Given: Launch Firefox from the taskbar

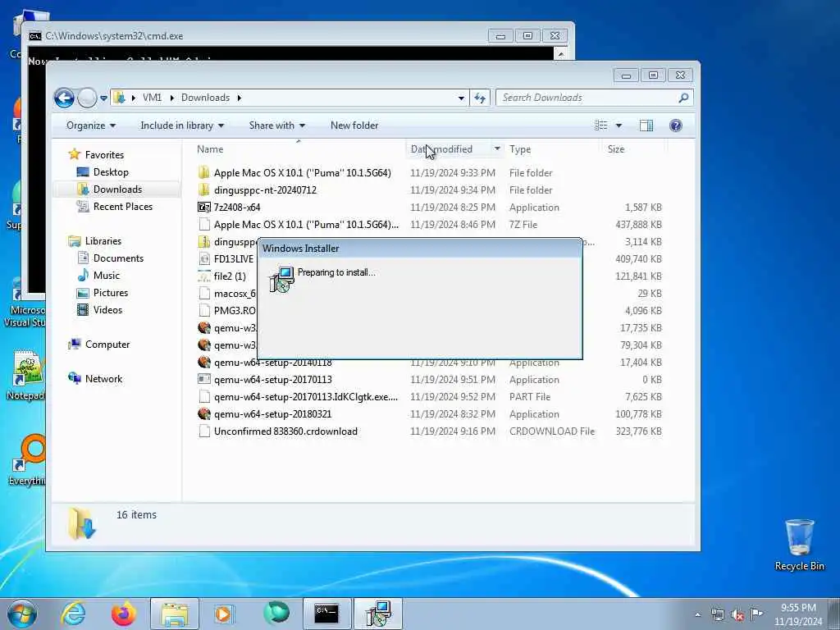Looking at the screenshot, I should pos(124,614).
